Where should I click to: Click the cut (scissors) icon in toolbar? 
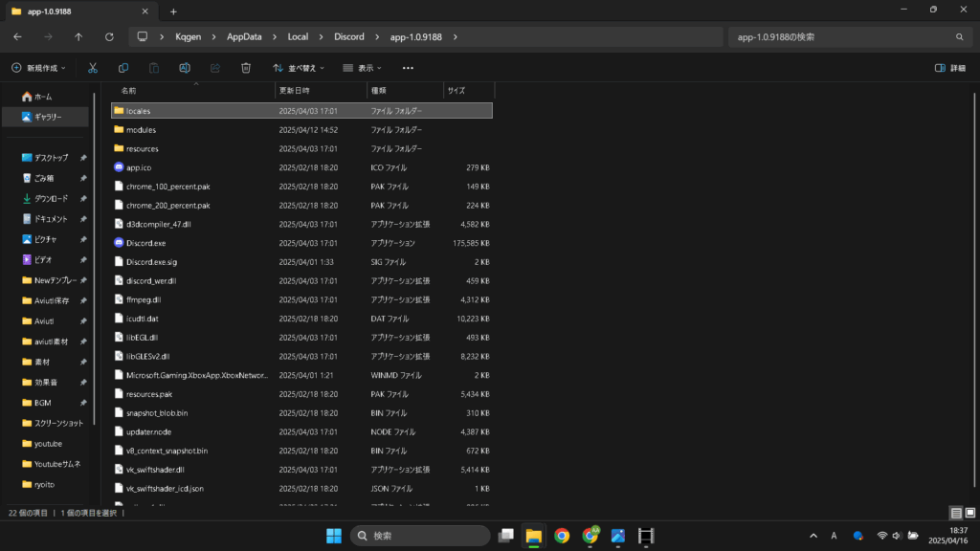click(92, 68)
